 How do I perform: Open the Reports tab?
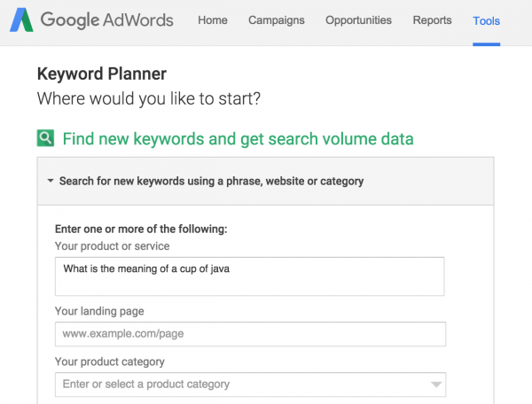pos(433,20)
